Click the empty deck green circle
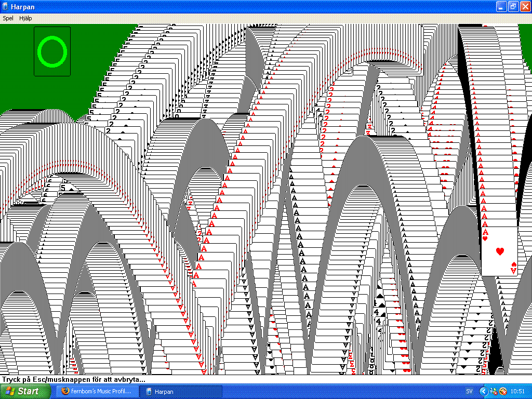 click(x=52, y=51)
